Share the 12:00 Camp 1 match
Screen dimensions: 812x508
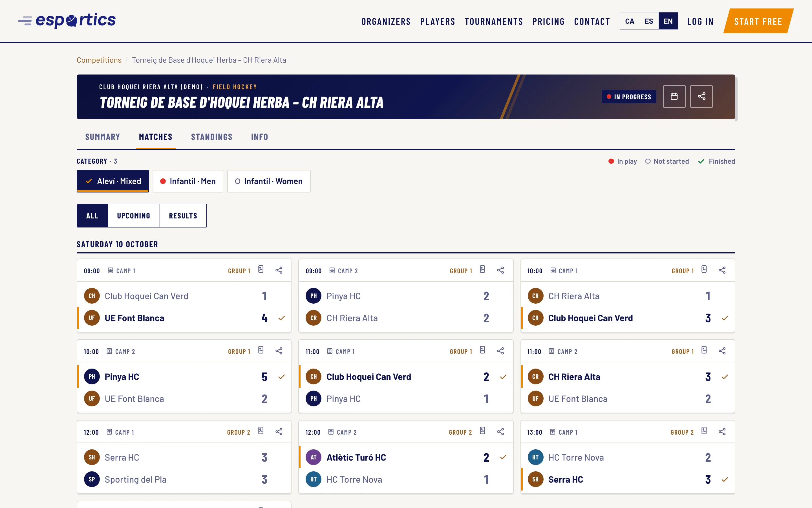tap(279, 432)
